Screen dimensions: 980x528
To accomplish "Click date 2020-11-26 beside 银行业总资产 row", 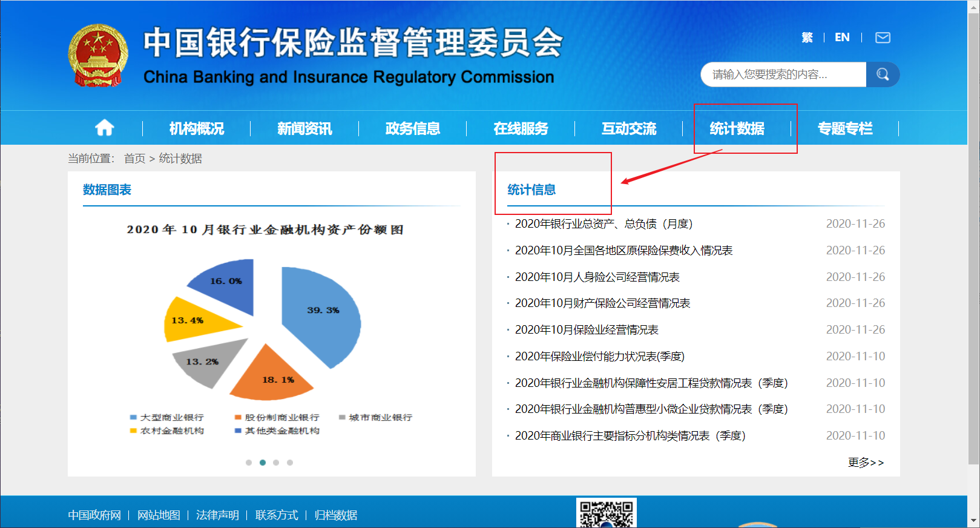I will (x=855, y=224).
